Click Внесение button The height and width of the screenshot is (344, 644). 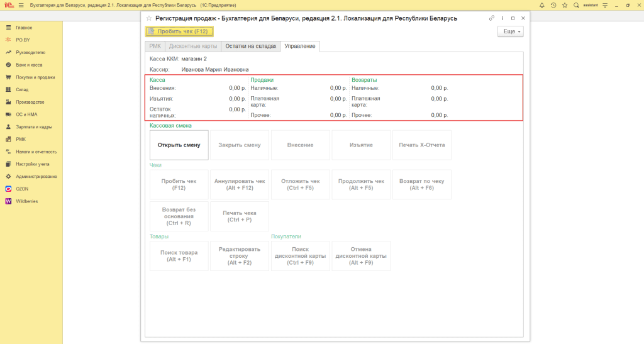pyautogui.click(x=300, y=145)
